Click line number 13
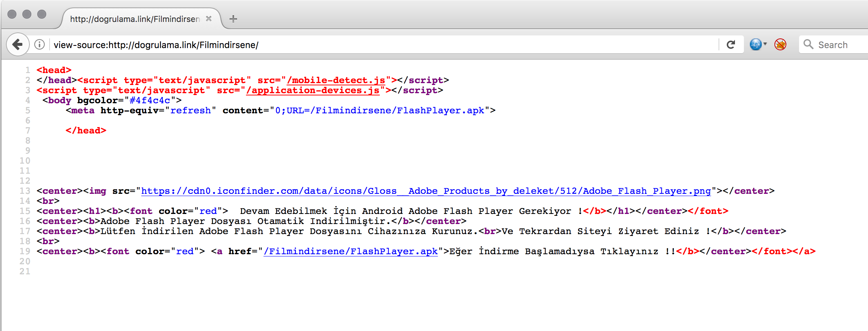868x331 pixels. [x=25, y=191]
